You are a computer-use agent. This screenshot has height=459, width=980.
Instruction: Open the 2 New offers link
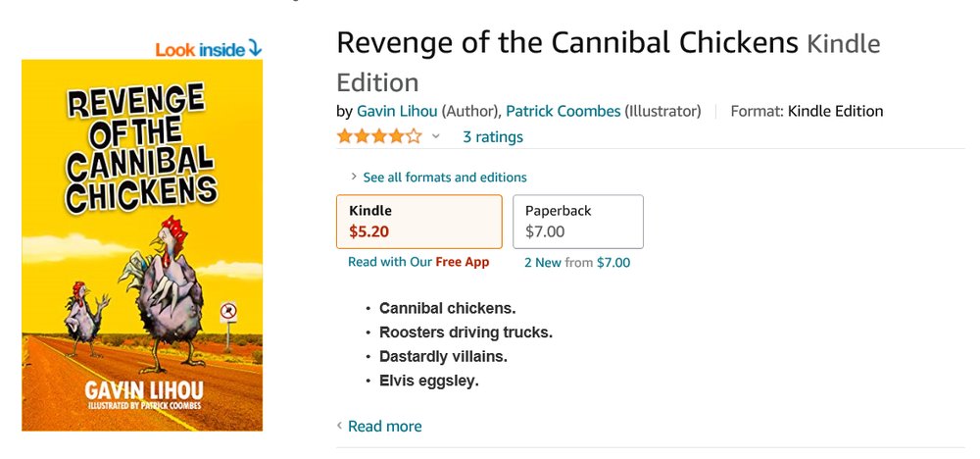click(543, 262)
